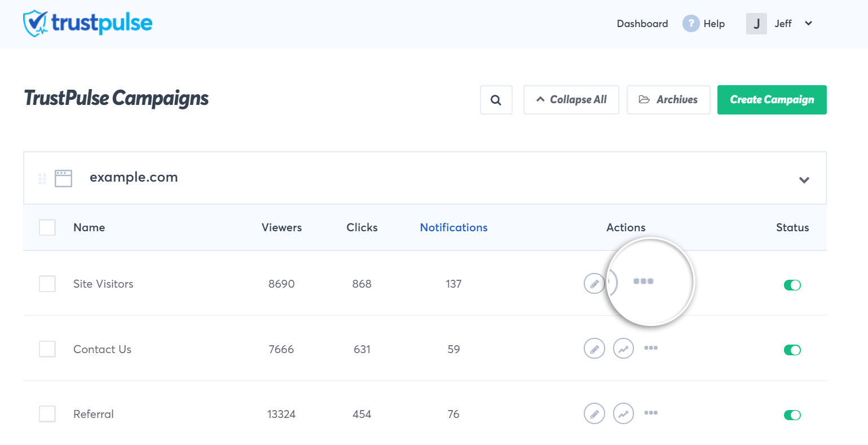Edit the Site Visitors campaign
The width and height of the screenshot is (868, 445).
pyautogui.click(x=594, y=284)
